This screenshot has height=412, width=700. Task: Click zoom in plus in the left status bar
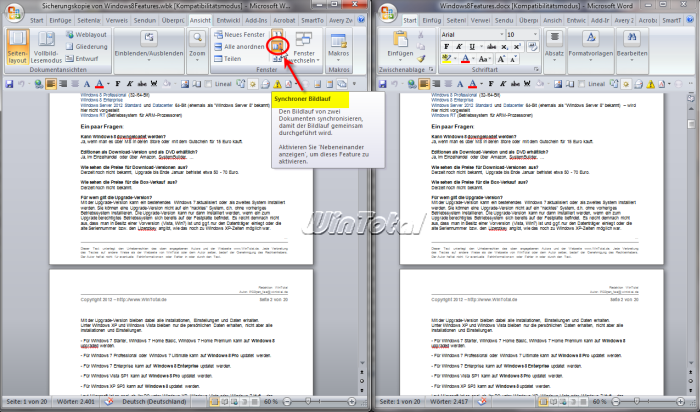pyautogui.click(x=351, y=402)
